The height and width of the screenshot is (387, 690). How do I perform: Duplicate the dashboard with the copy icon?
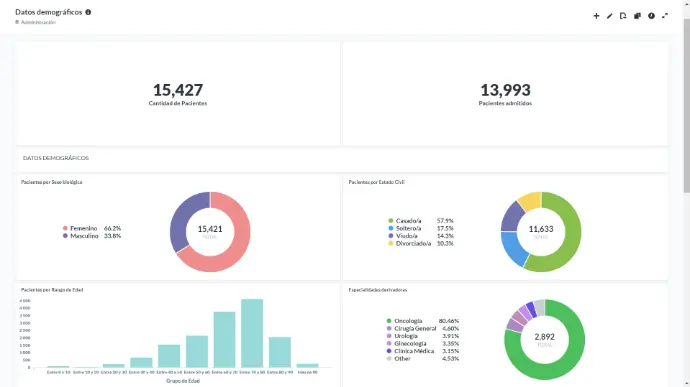(x=637, y=16)
